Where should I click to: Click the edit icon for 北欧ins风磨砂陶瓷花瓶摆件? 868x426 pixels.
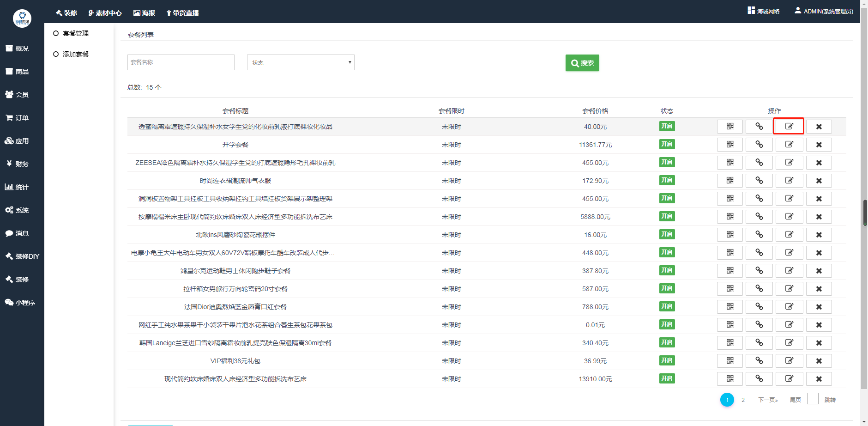coord(789,235)
